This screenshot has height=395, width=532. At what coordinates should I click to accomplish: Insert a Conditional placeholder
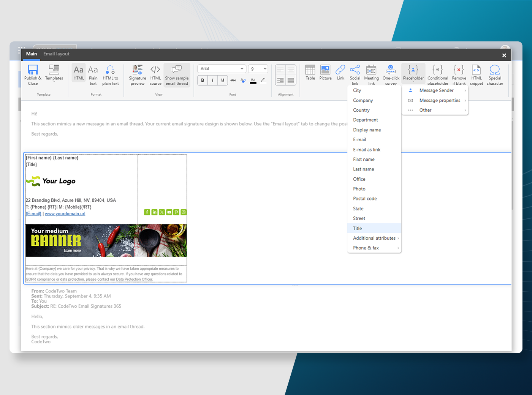[438, 75]
